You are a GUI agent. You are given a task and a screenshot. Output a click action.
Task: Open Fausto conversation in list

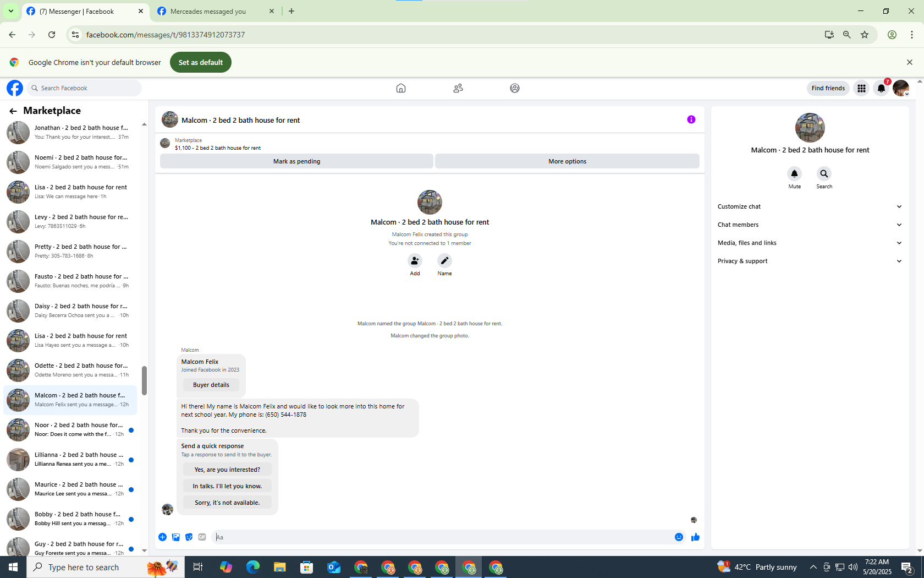point(70,281)
